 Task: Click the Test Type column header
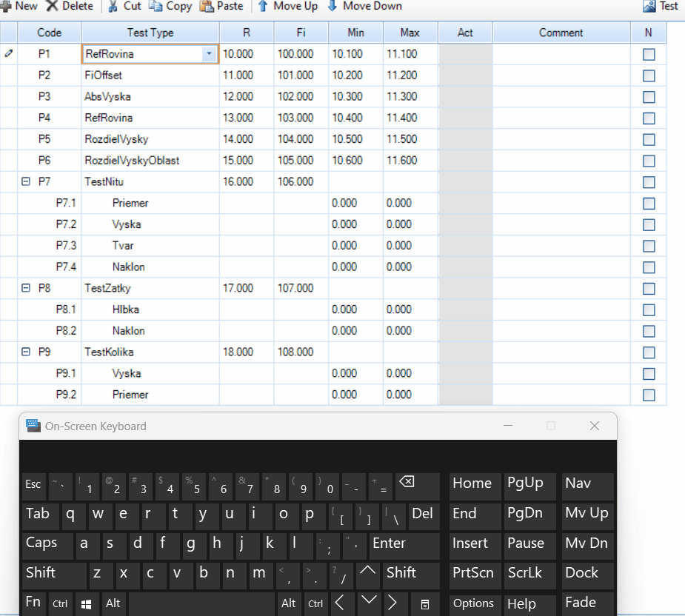point(150,33)
